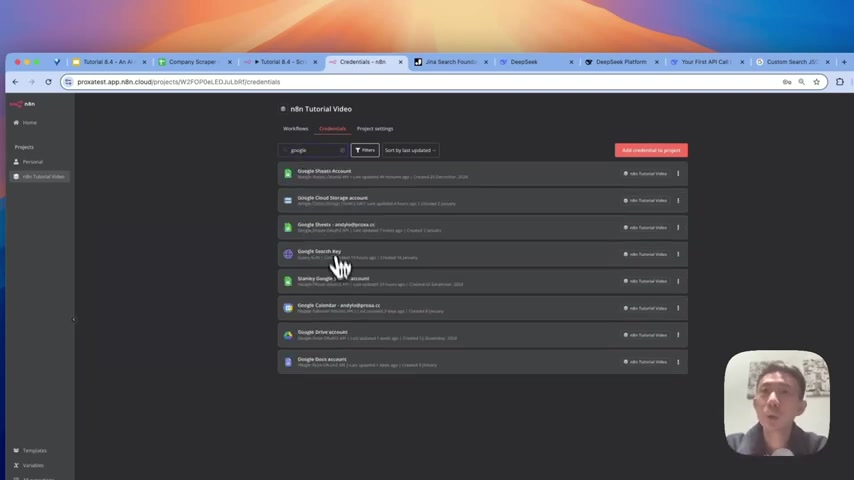
Task: Select n8n Tutorial Video project in sidebar
Action: pyautogui.click(x=39, y=177)
